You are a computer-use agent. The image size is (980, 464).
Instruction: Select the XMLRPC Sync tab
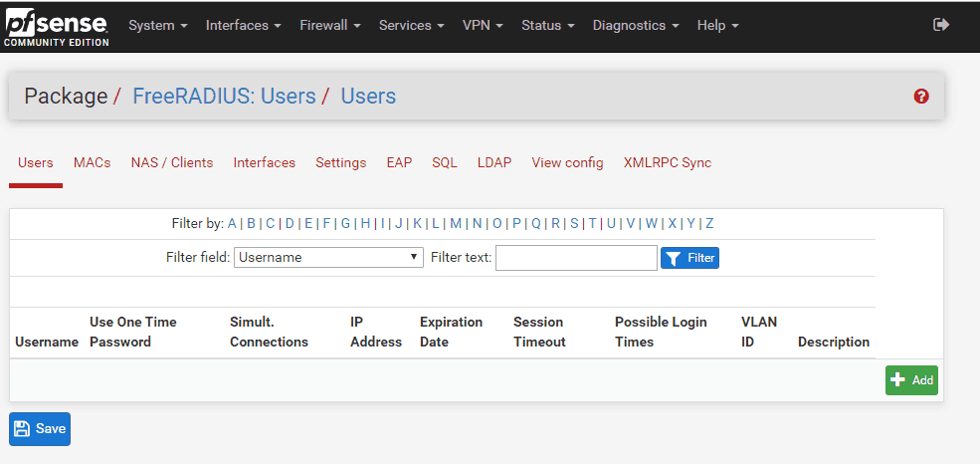[x=668, y=162]
